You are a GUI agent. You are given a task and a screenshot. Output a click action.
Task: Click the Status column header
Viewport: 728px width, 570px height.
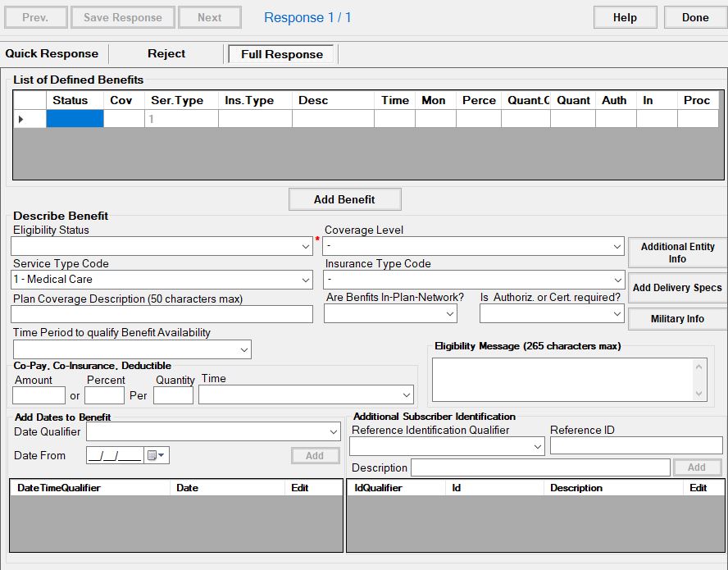(75, 100)
